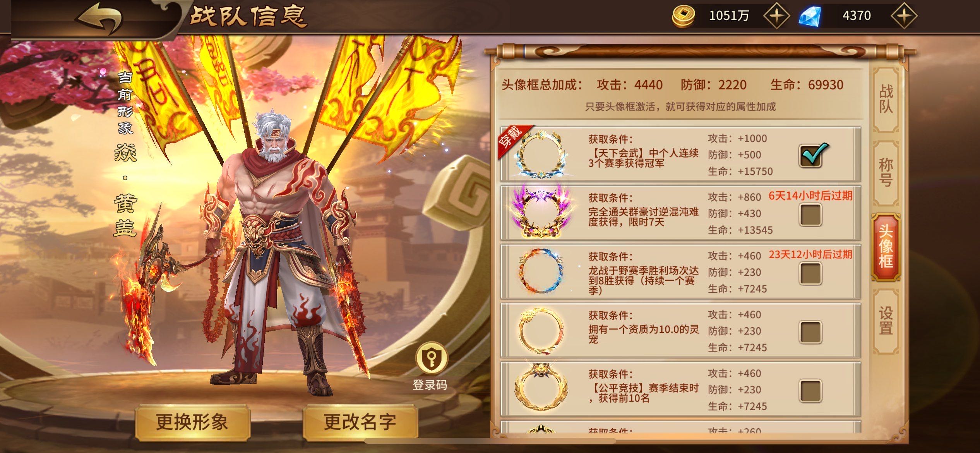
Task: Tap the blue diamond currency icon
Action: click(810, 17)
